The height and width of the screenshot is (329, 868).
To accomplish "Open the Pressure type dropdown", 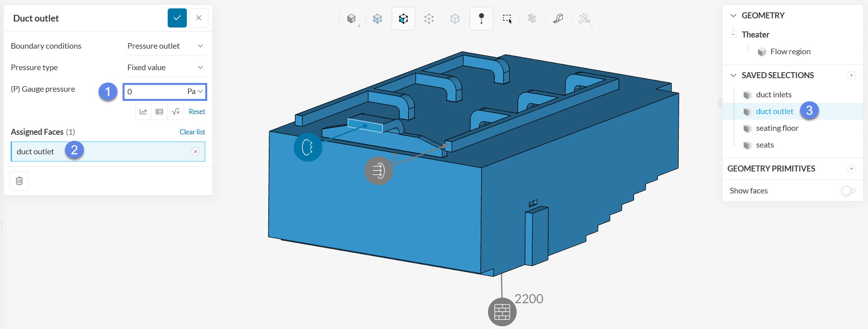I will click(x=165, y=67).
